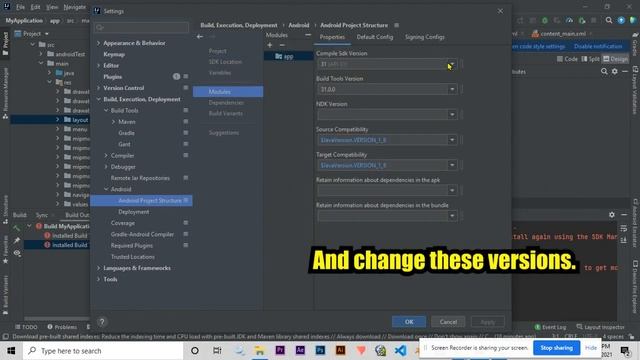This screenshot has width=640, height=360.
Task: Select Design view mode
Action: point(616,59)
